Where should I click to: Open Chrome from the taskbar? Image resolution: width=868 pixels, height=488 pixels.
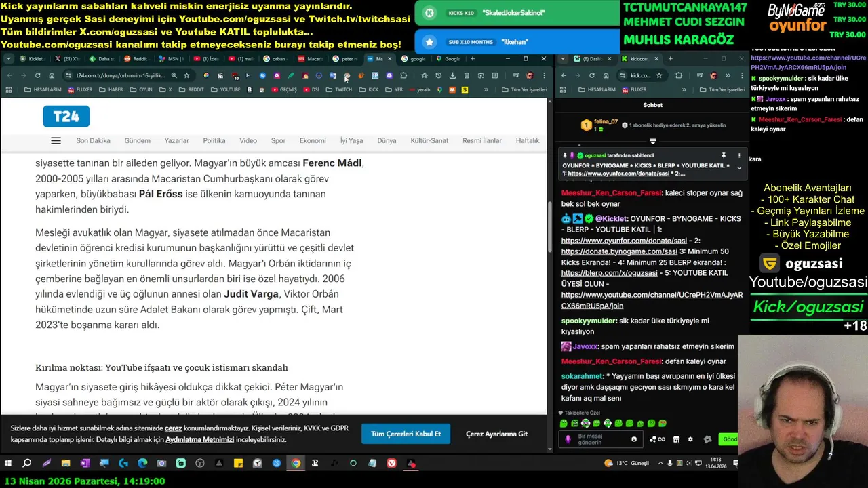296,464
